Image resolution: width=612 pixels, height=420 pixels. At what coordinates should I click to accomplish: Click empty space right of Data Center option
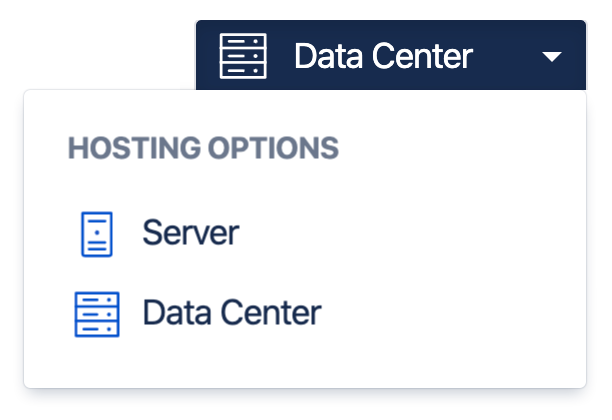point(450,314)
